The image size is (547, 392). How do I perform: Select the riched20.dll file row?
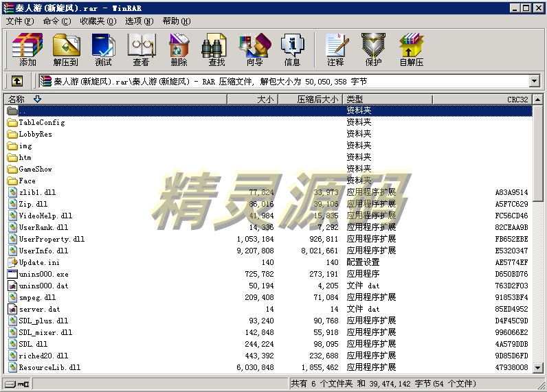(269, 356)
